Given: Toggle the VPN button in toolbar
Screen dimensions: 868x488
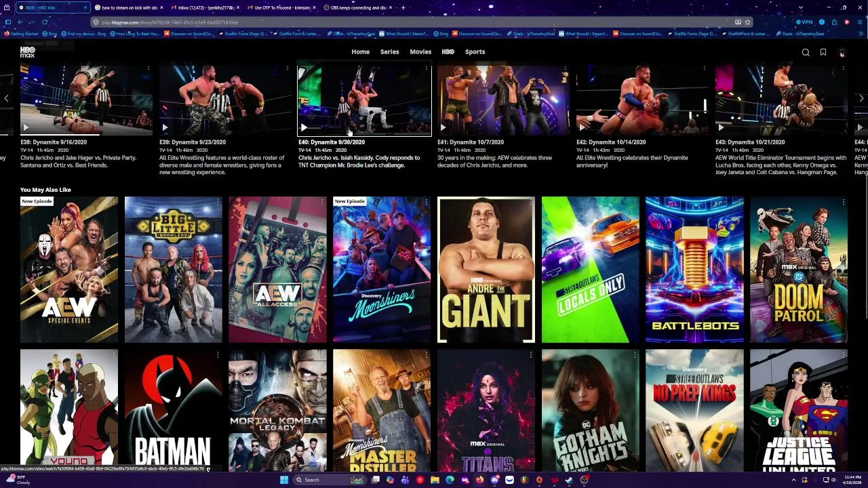Looking at the screenshot, I should click(803, 22).
